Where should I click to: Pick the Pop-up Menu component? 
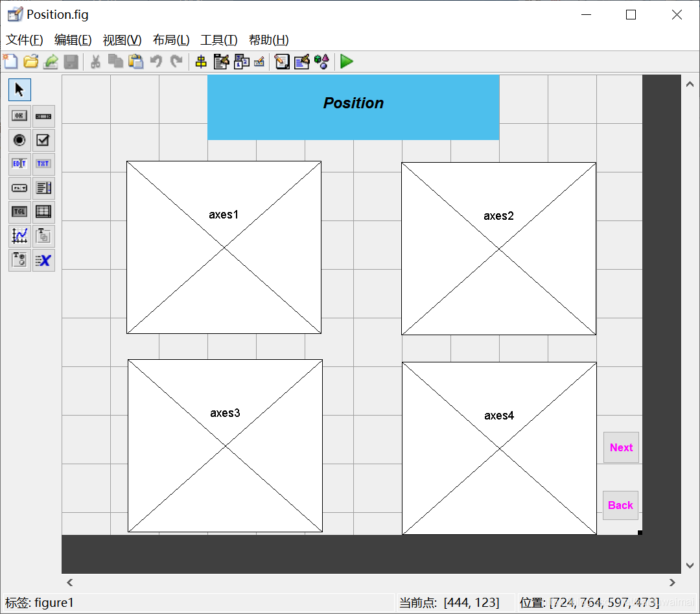tap(19, 188)
